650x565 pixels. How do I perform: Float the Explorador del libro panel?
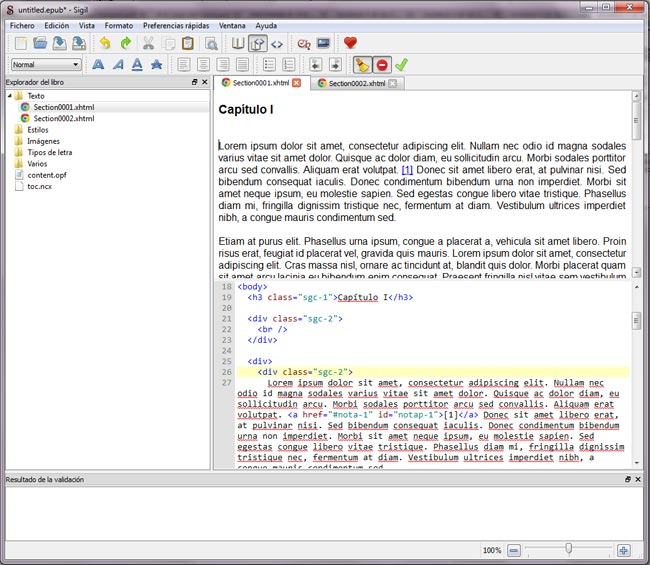pos(194,82)
